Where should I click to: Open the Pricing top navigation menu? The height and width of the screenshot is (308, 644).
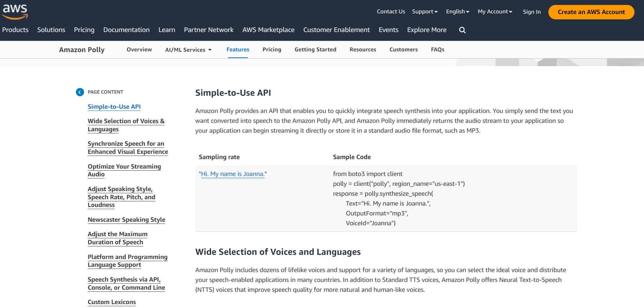pyautogui.click(x=84, y=30)
